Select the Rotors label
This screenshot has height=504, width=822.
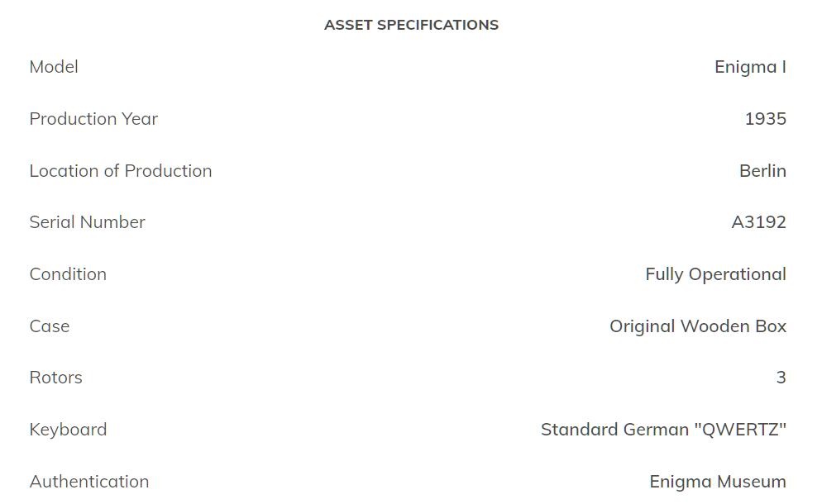point(55,378)
